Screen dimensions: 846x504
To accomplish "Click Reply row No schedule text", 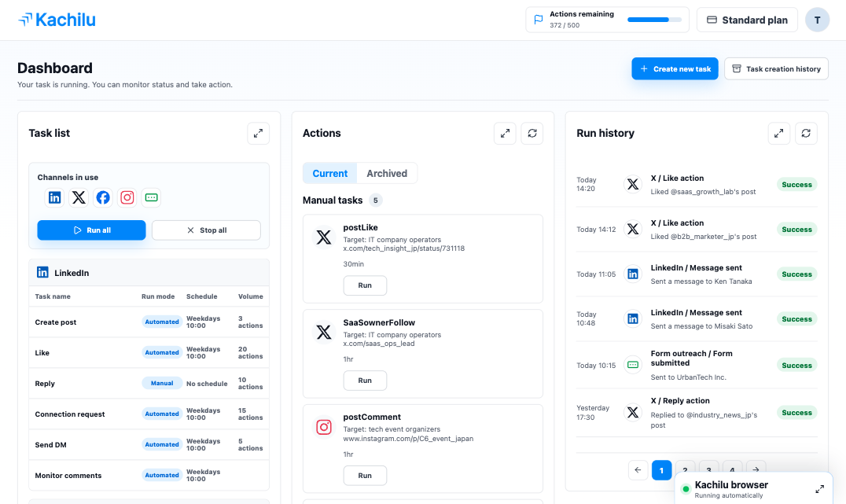I will [x=207, y=384].
